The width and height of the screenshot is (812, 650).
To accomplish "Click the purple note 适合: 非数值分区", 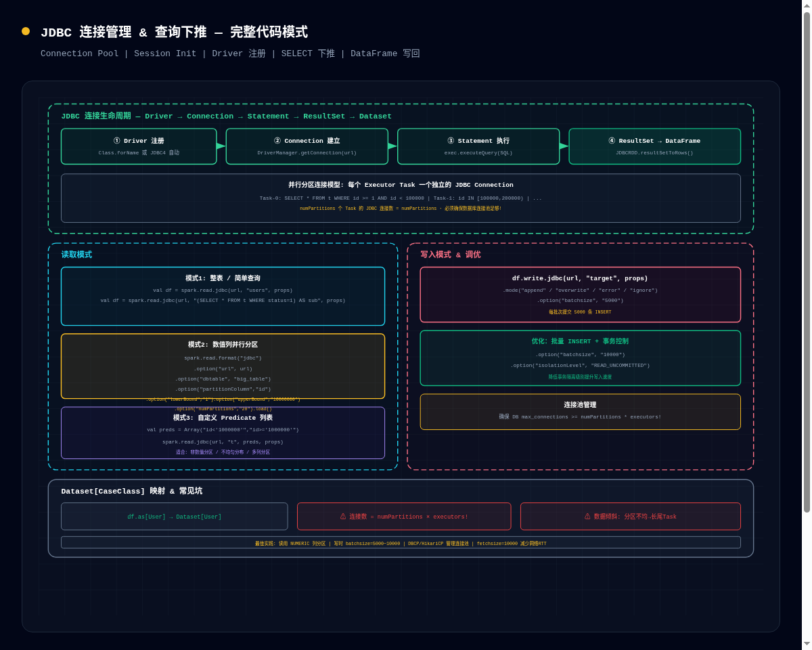I will click(x=223, y=452).
